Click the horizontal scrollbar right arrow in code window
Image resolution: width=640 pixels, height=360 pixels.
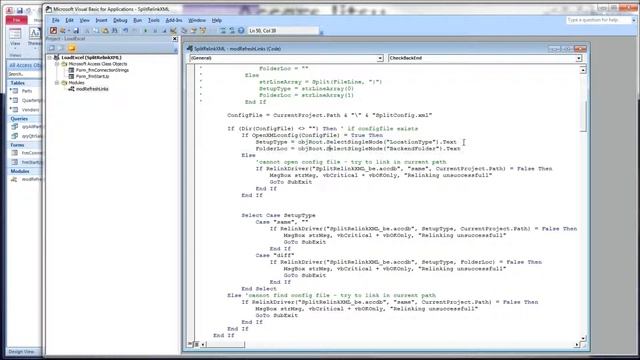577,345
